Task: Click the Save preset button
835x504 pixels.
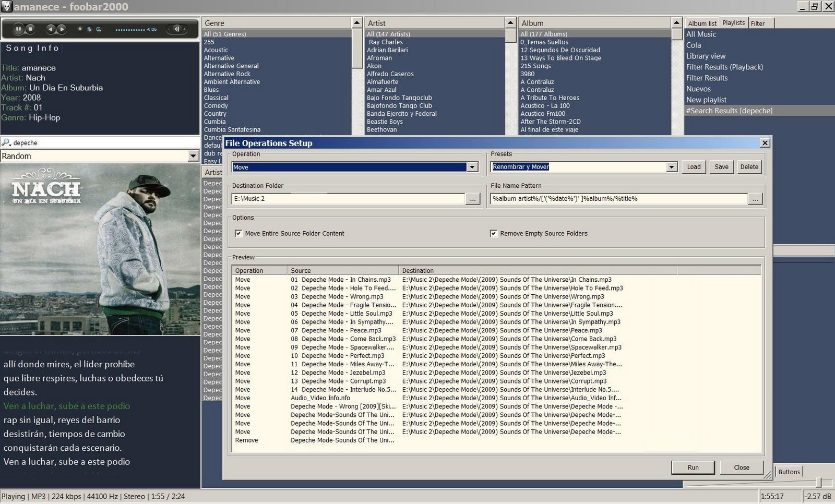Action: (x=721, y=167)
